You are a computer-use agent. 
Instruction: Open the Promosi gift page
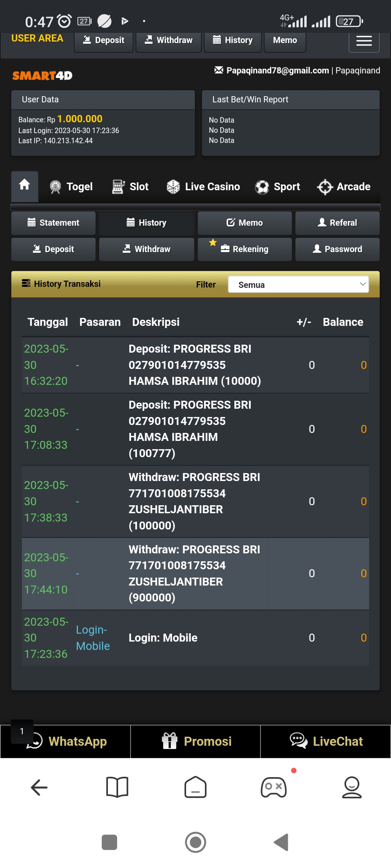tap(195, 741)
